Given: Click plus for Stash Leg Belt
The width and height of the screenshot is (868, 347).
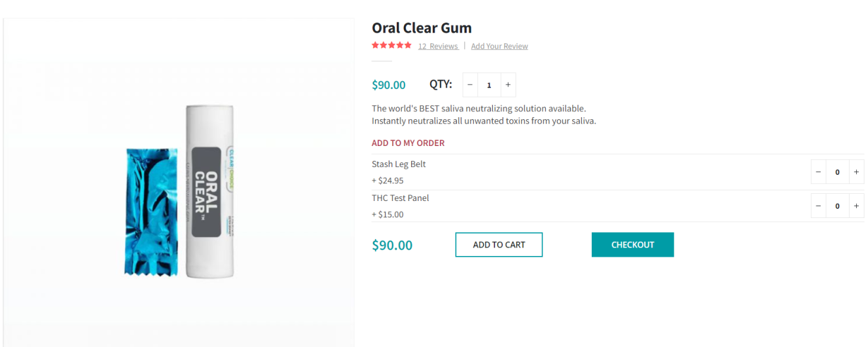Looking at the screenshot, I should pos(856,172).
